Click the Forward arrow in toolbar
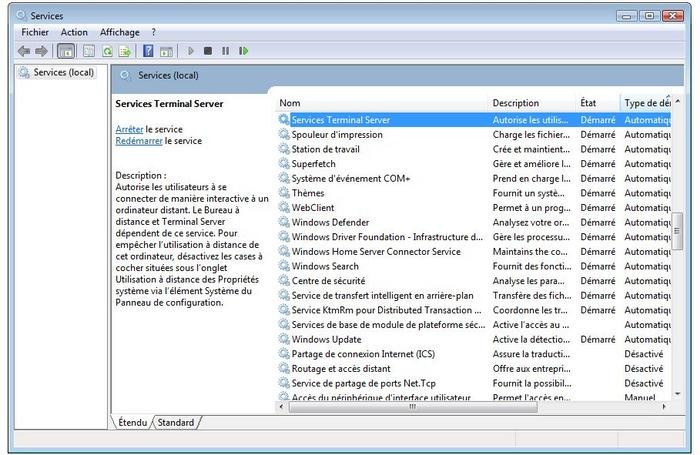 point(41,51)
